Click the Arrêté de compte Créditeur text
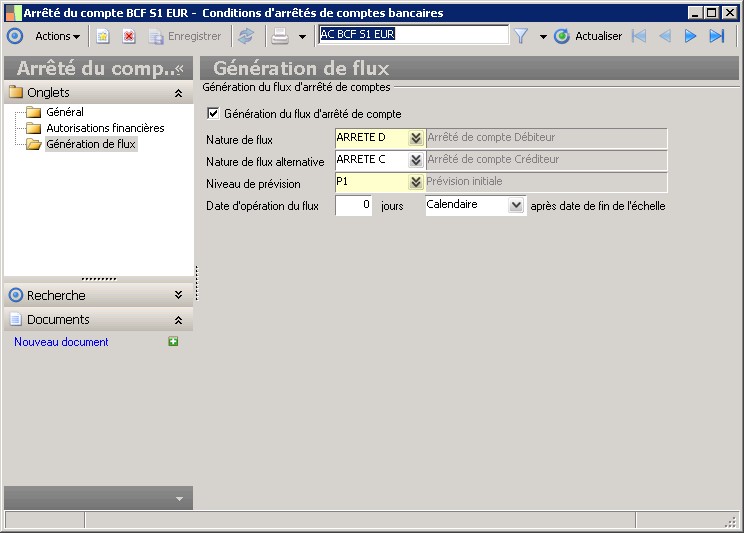Viewport: 744px width, 533px height. [x=493, y=159]
